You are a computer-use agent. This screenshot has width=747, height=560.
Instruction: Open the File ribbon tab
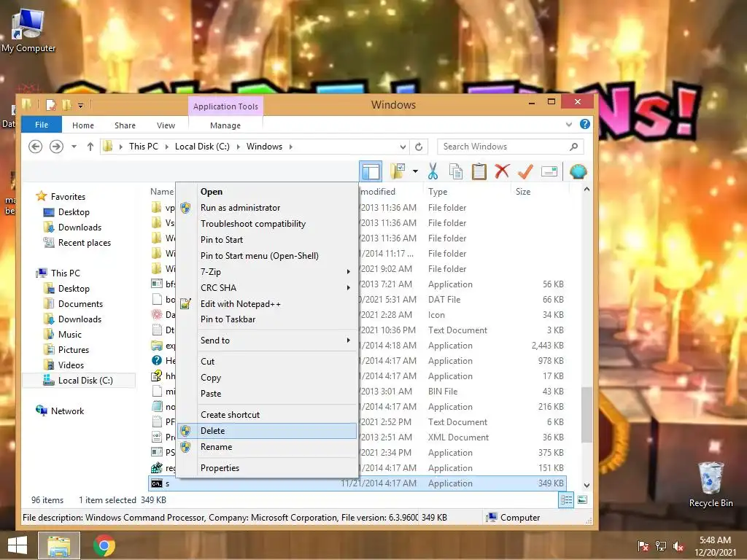tap(42, 124)
